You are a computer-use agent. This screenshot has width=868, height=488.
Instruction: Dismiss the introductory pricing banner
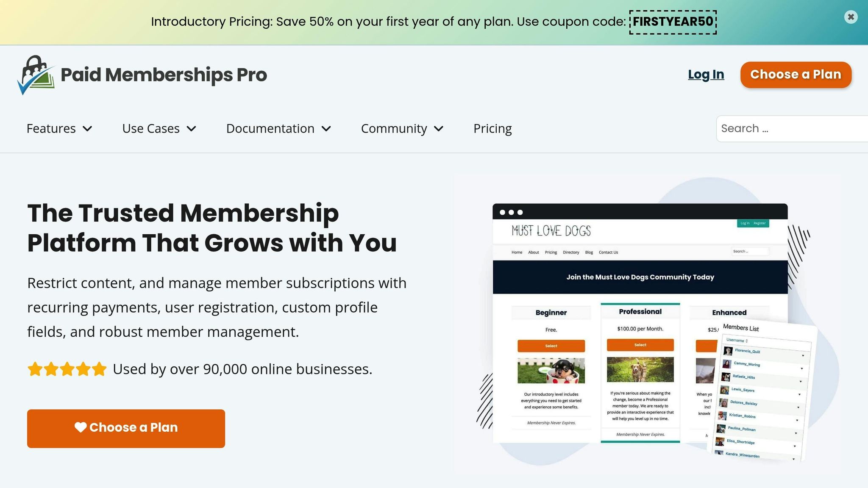851,17
